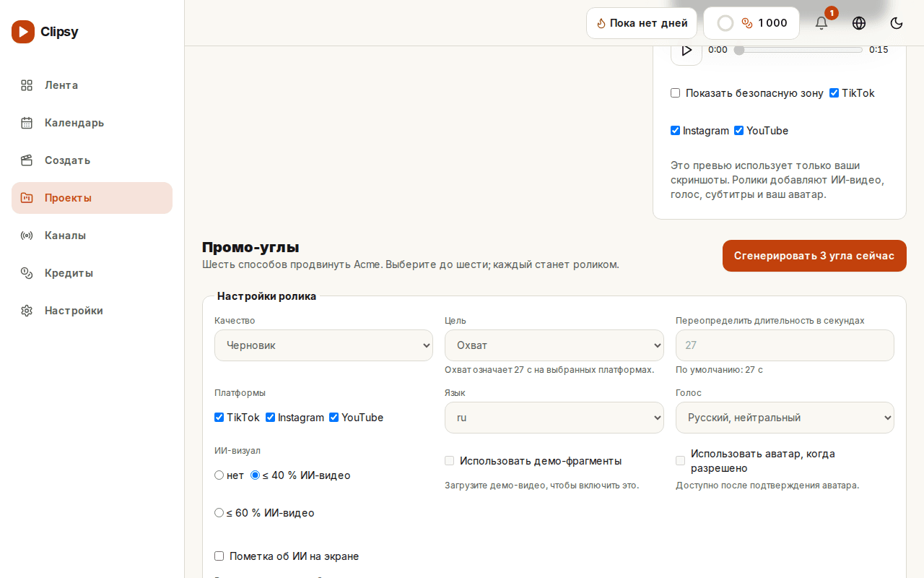The height and width of the screenshot is (578, 924).
Task: Check Пометка об ИИ на экране
Action: coord(219,556)
